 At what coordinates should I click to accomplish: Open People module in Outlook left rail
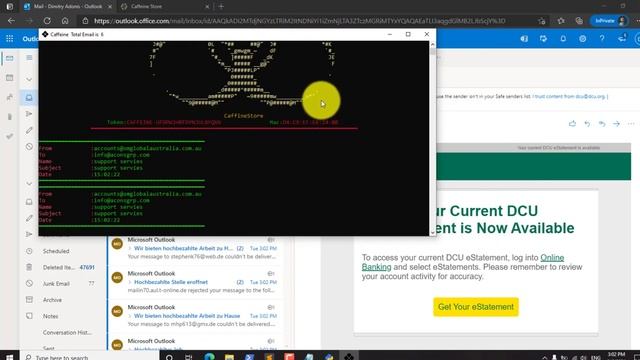[9, 97]
